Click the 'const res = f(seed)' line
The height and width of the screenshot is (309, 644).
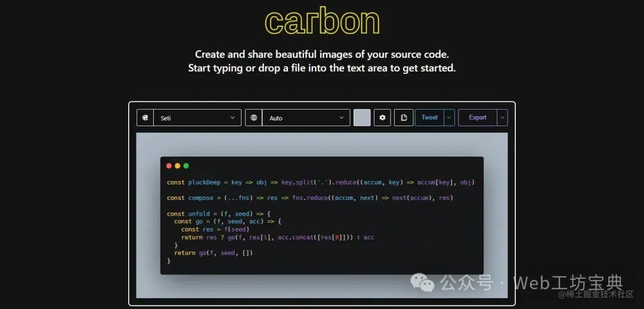click(x=215, y=229)
